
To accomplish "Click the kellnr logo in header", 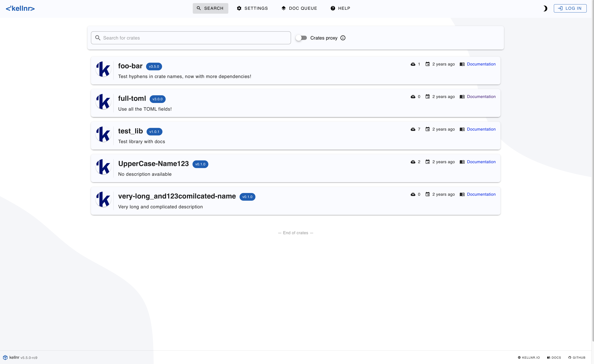I will pos(20,8).
